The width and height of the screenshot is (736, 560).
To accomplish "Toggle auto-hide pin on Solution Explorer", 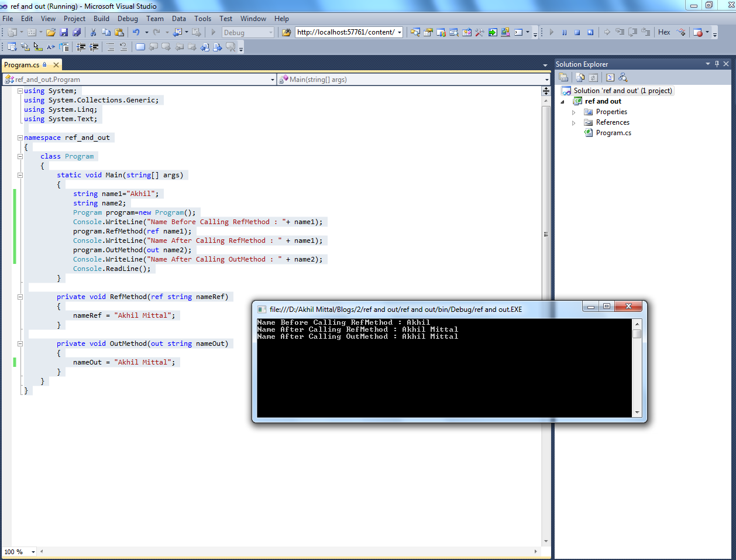I will click(717, 64).
